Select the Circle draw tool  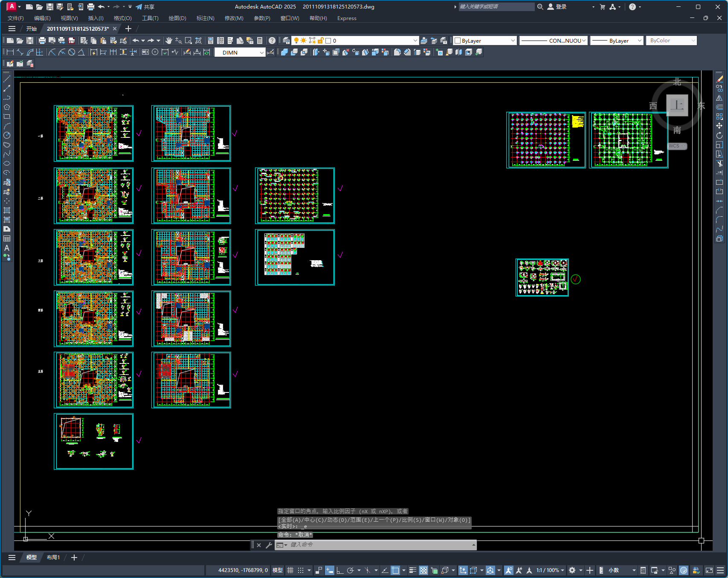coord(7,135)
